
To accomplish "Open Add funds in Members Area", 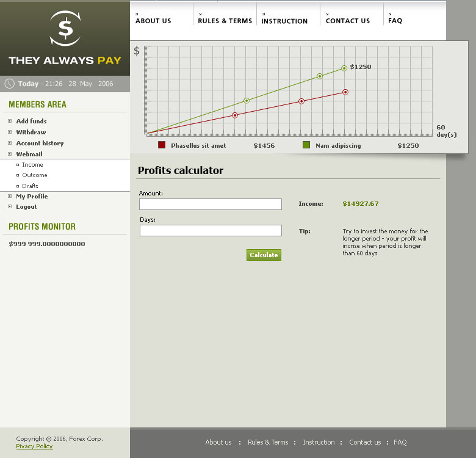I will (31, 121).
